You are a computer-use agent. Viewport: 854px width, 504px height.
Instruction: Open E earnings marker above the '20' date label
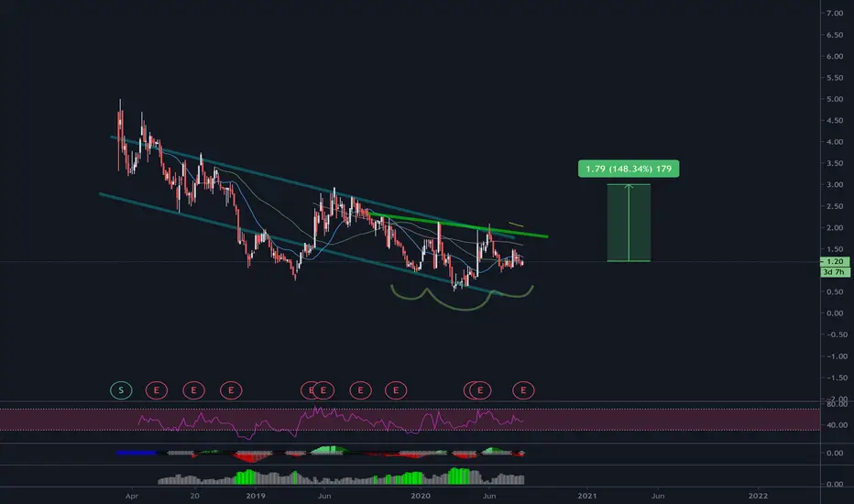tap(193, 390)
